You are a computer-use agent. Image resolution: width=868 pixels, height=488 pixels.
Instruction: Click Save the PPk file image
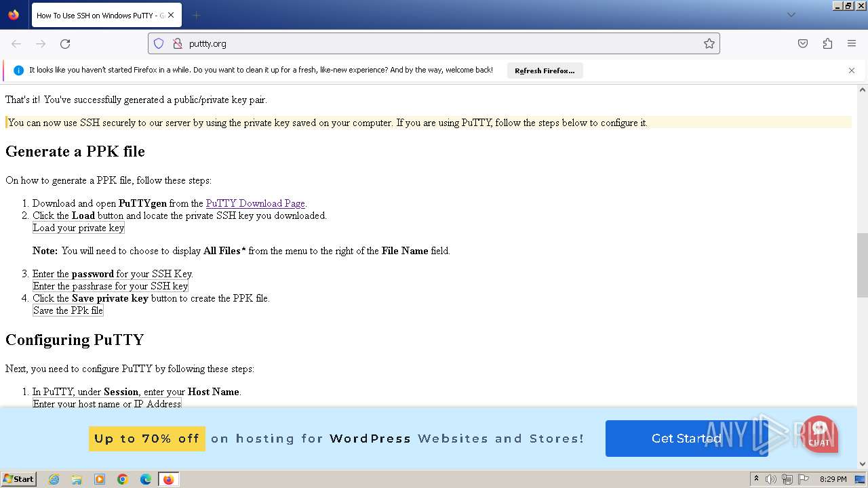[x=68, y=310]
